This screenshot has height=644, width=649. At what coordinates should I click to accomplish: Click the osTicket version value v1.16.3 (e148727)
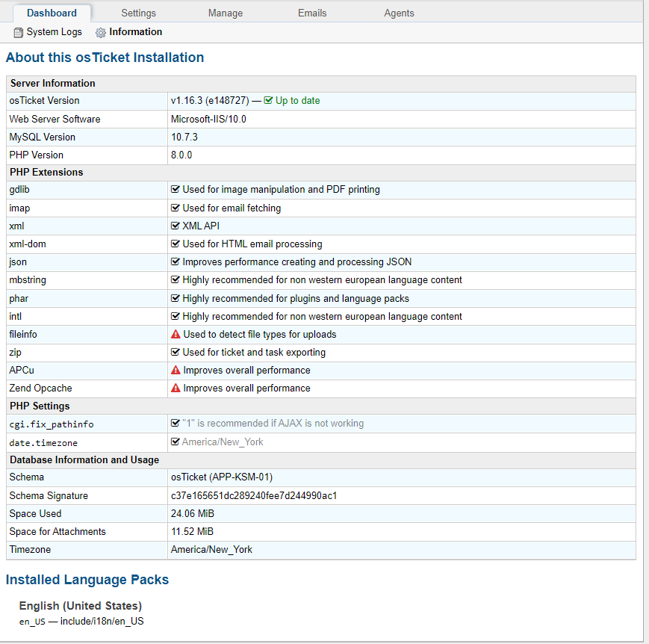[210, 101]
